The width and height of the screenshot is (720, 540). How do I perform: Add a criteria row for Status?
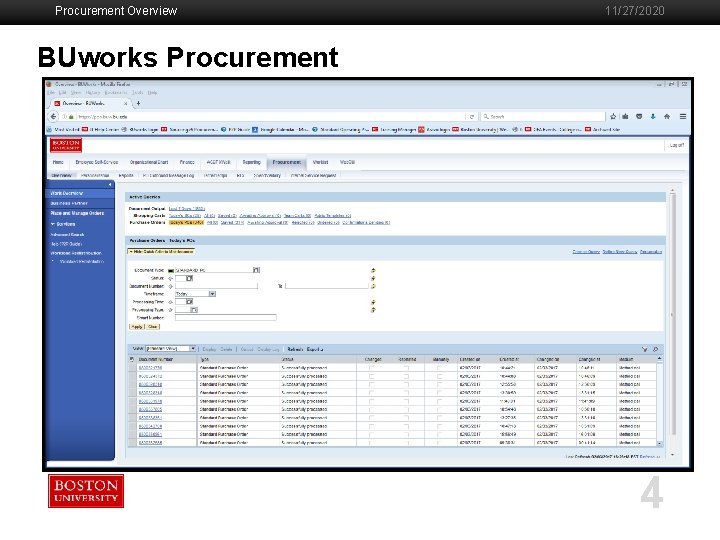(x=373, y=278)
